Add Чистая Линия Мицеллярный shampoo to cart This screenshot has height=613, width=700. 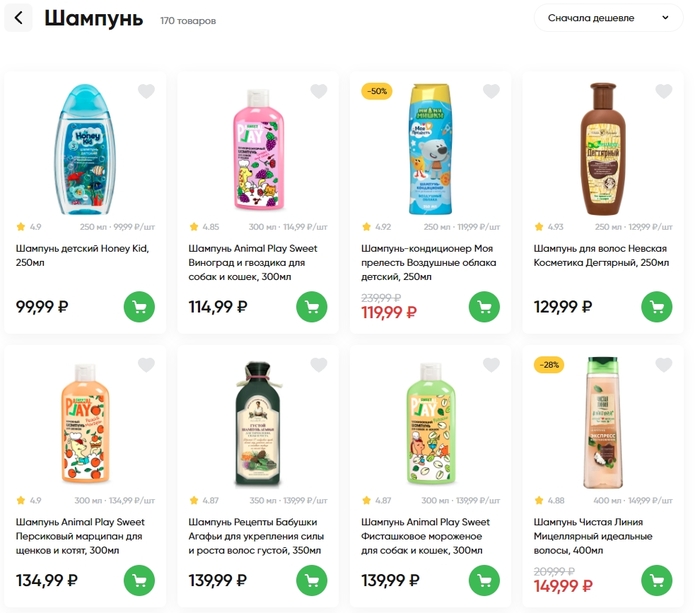(657, 579)
